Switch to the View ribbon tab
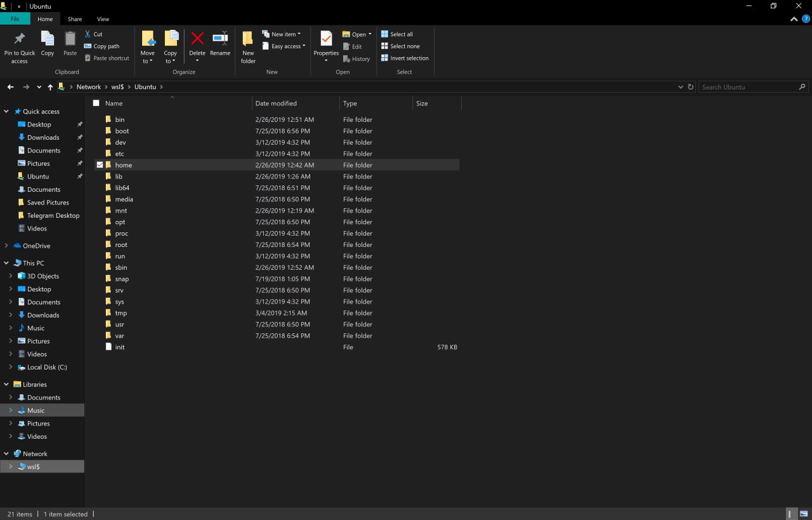The height and width of the screenshot is (520, 812). pos(103,19)
